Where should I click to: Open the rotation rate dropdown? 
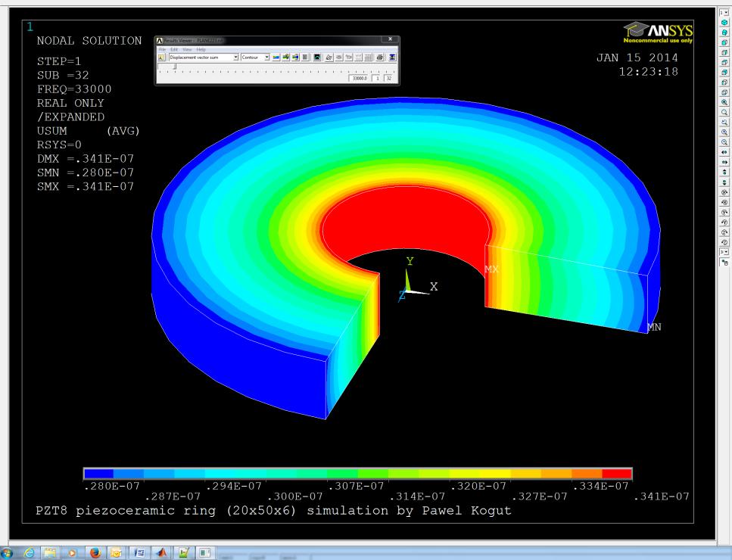pos(724,252)
